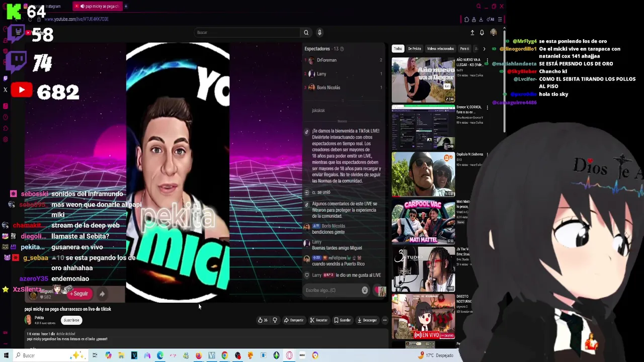644x362 pixels.
Task: Click the Suscribirse button
Action: 71,320
